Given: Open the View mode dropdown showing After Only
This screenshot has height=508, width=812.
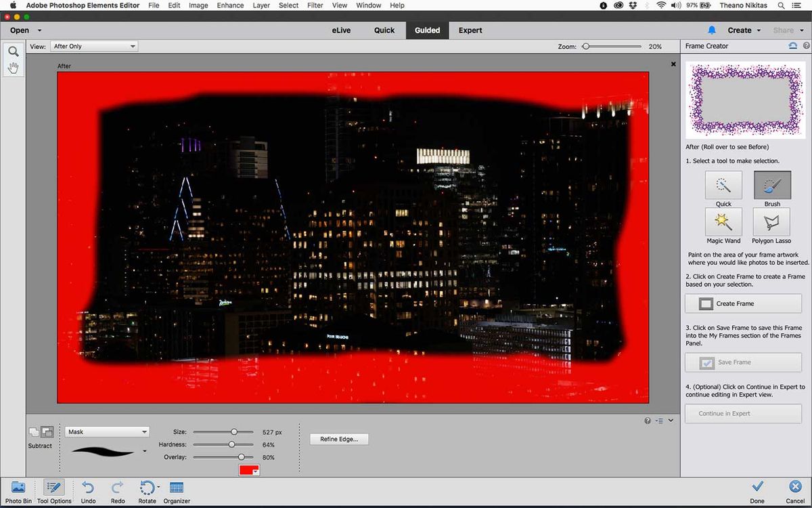Looking at the screenshot, I should tap(93, 45).
